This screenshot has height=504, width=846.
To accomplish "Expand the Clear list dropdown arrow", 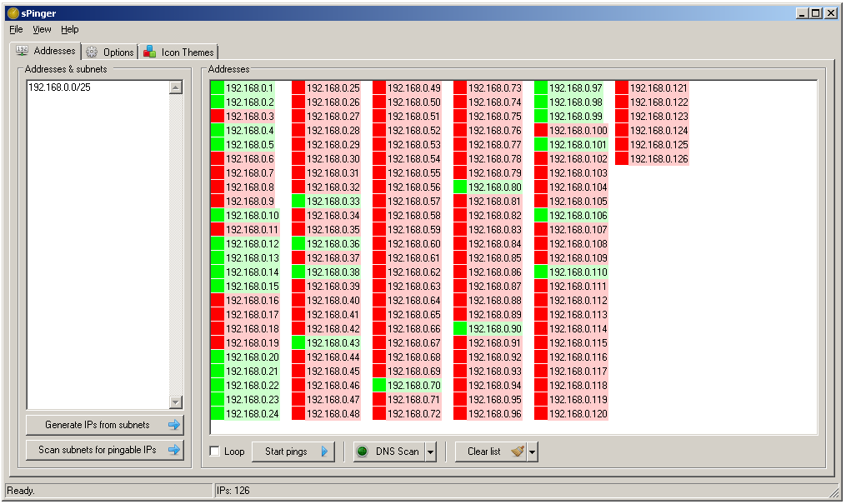I will (x=533, y=452).
